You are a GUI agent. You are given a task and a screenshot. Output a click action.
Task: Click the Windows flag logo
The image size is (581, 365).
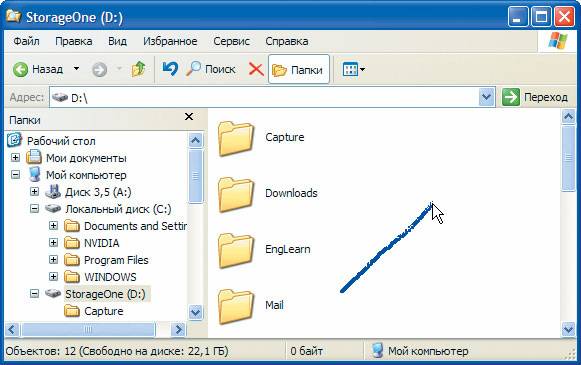click(558, 40)
